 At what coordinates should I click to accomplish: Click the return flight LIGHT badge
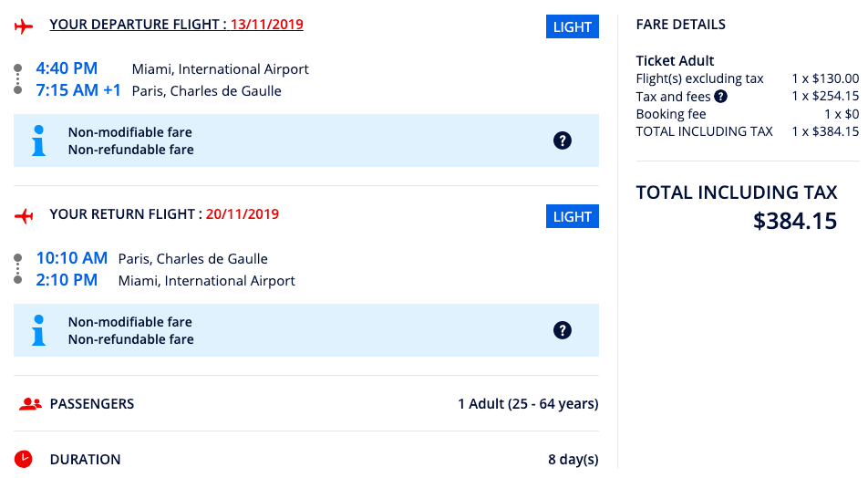pyautogui.click(x=573, y=216)
